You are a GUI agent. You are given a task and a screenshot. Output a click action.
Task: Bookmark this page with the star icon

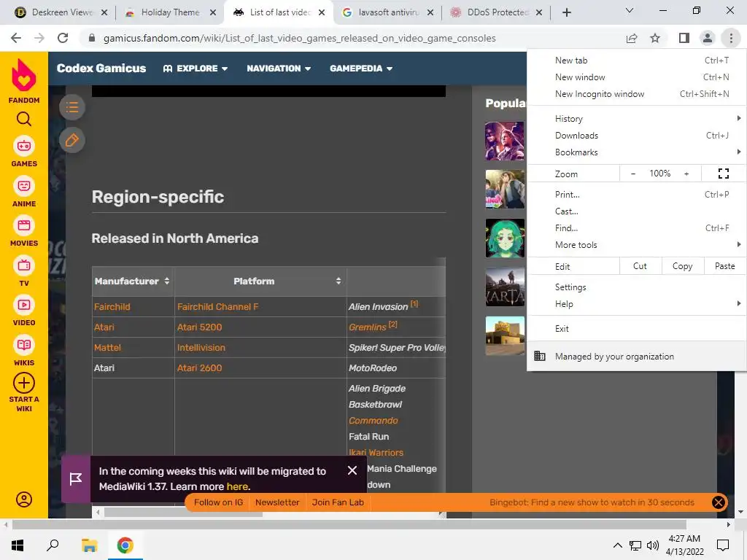point(655,38)
